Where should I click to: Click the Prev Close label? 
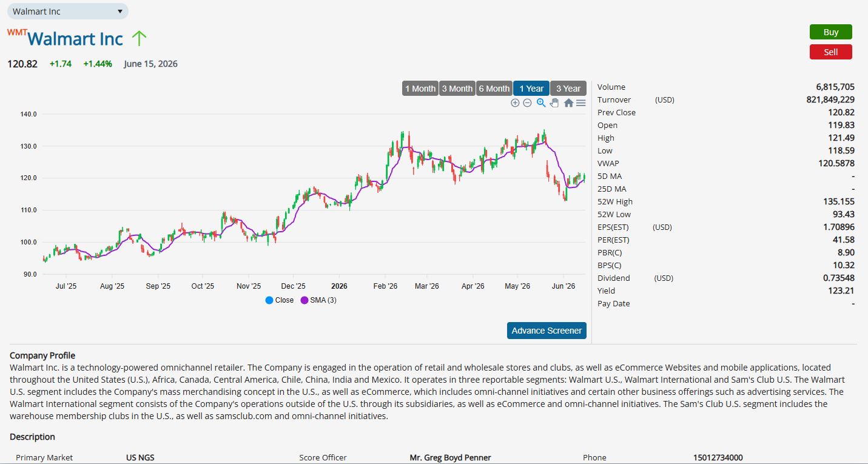[617, 112]
